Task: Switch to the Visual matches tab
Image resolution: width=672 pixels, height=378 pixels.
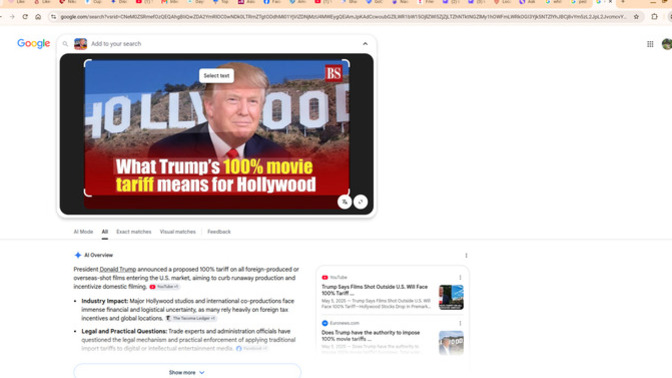Action: click(177, 232)
